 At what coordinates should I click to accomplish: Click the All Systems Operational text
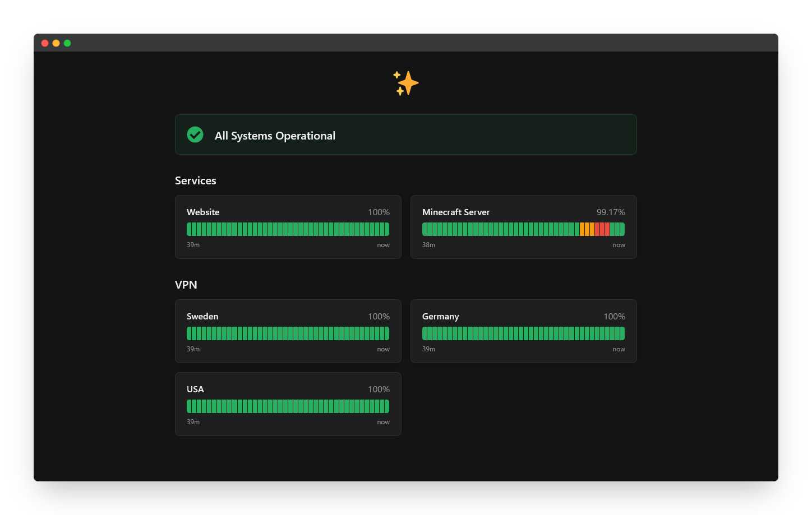point(275,136)
